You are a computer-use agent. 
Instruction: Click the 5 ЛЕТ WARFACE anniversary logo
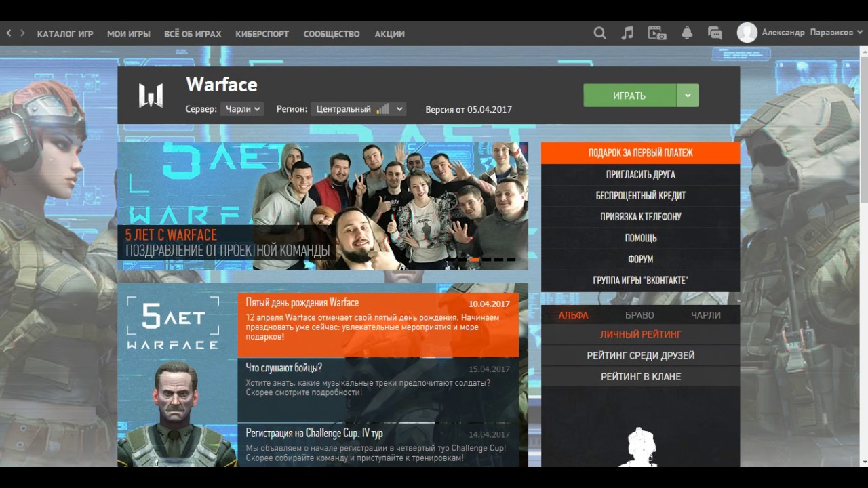[x=173, y=323]
